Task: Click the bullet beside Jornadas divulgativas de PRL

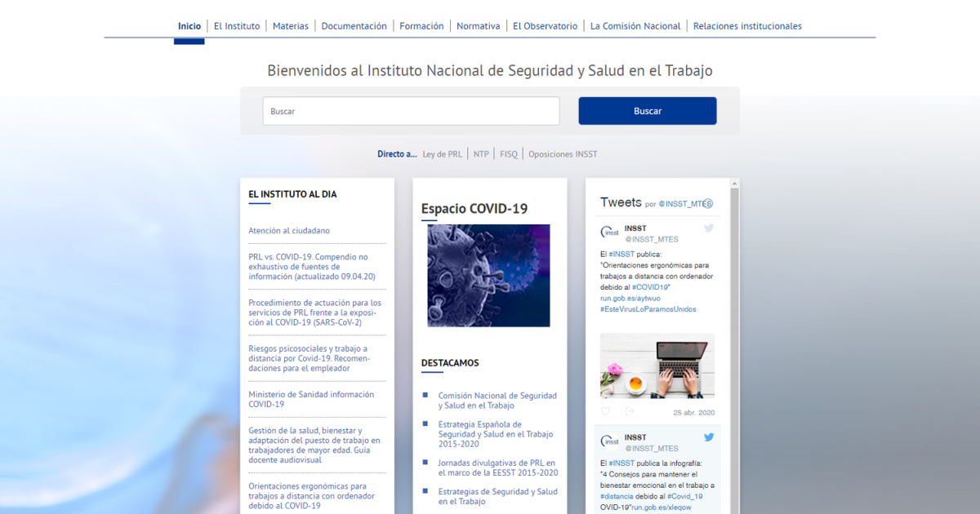Action: 425,463
